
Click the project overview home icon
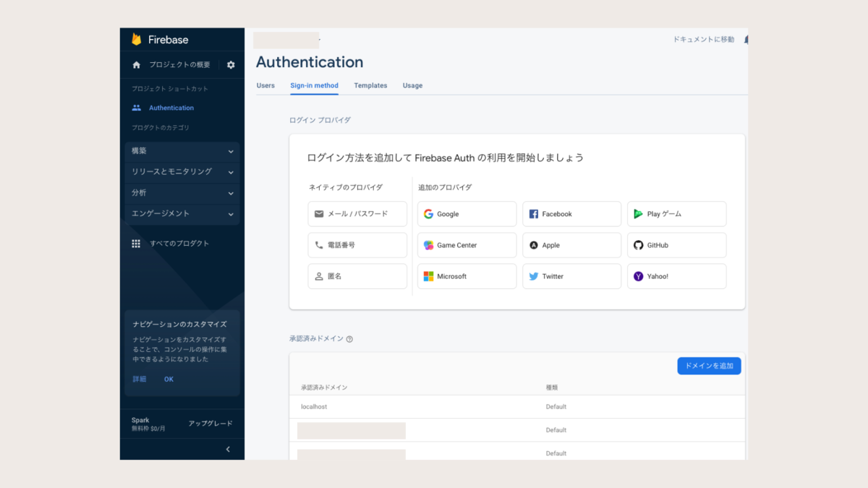[x=136, y=65]
